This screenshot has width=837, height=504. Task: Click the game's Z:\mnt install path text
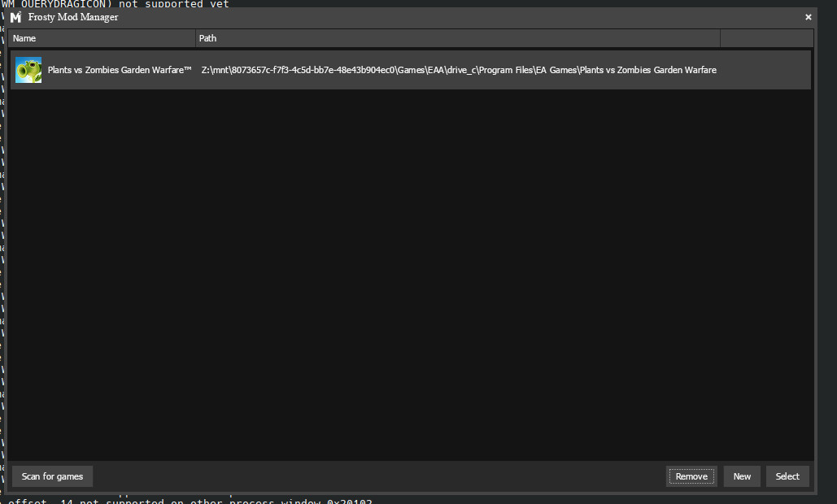pyautogui.click(x=459, y=70)
